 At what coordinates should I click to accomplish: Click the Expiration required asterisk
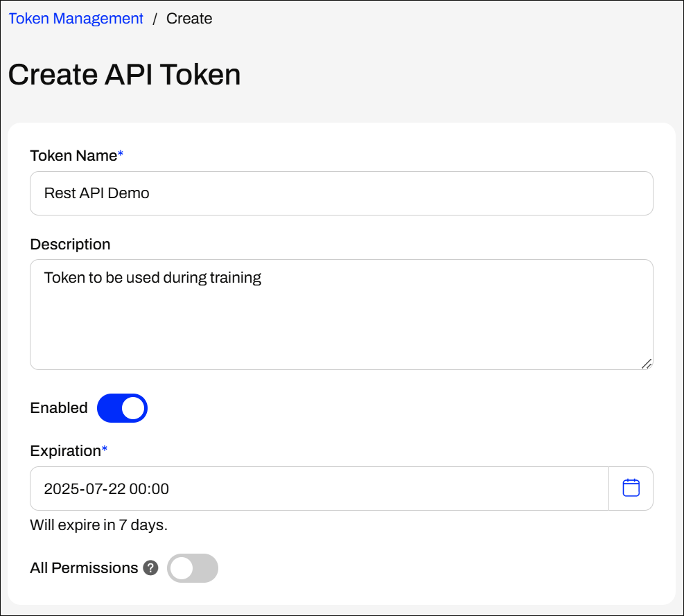[104, 449]
